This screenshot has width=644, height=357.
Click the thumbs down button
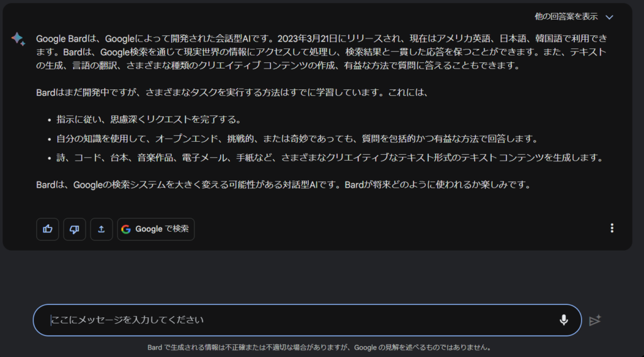click(x=74, y=229)
